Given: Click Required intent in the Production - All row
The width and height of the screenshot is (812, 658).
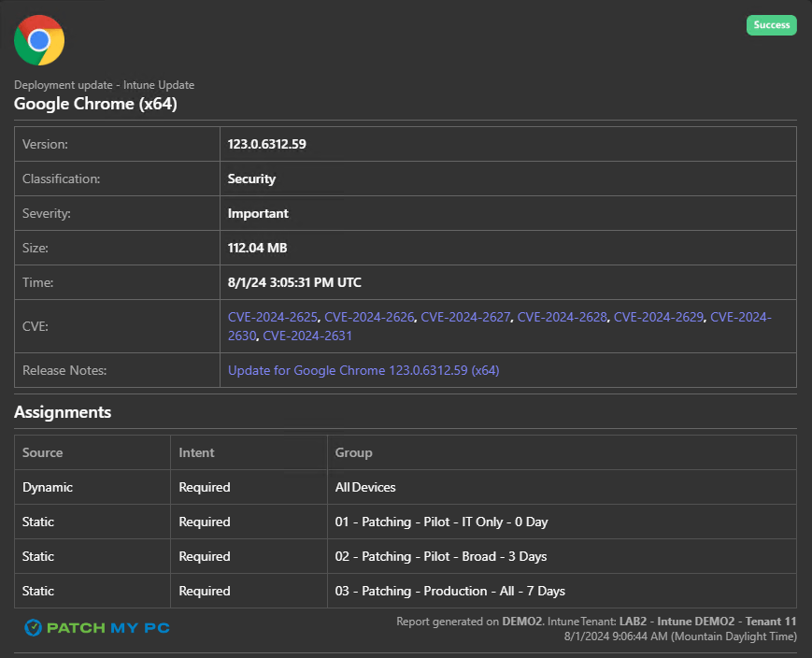Looking at the screenshot, I should [x=205, y=591].
